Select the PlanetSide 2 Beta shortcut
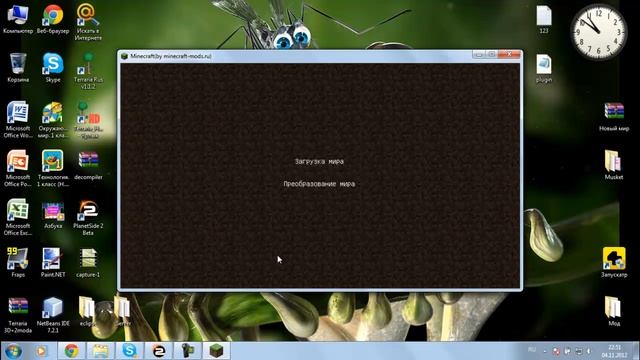Screen dimensions: 640x360 point(88,217)
